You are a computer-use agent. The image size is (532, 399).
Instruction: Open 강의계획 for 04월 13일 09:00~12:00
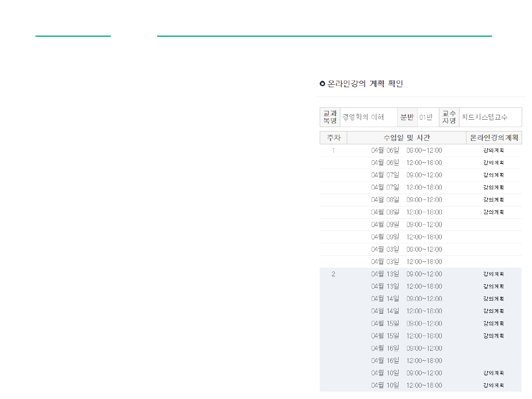point(493,274)
